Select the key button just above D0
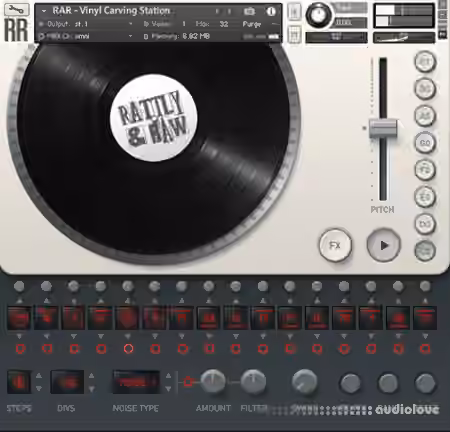The width and height of the screenshot is (450, 432). (x=425, y=197)
